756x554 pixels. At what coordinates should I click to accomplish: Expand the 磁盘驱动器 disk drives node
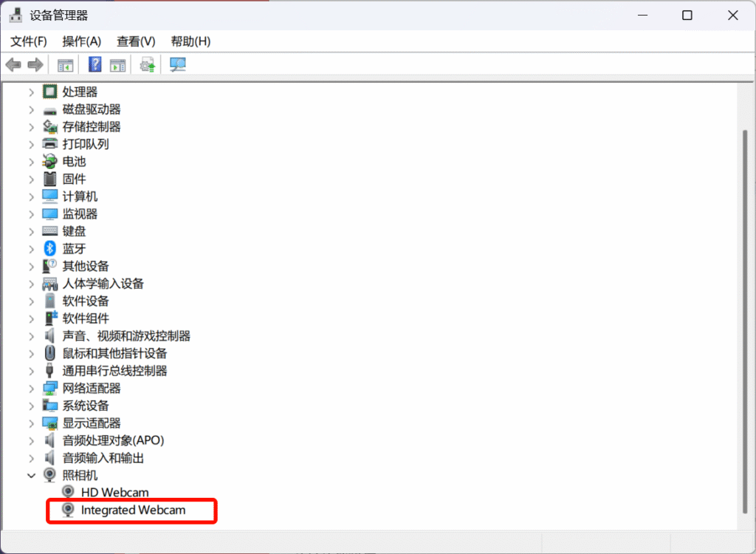pyautogui.click(x=31, y=109)
